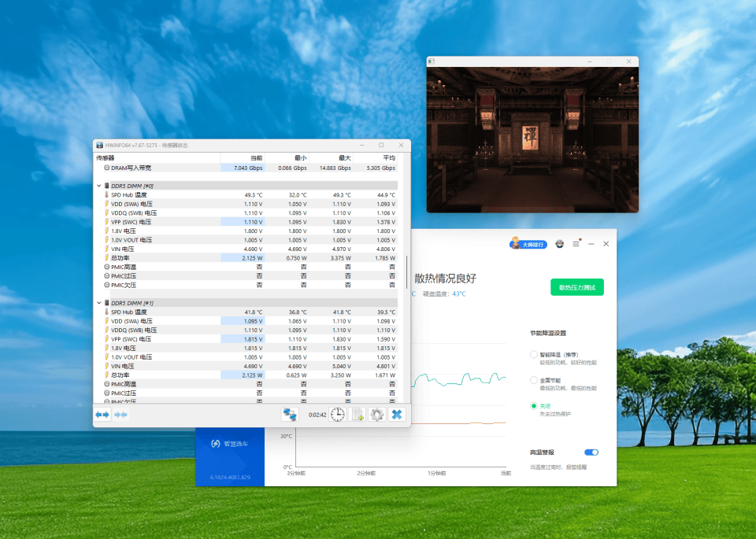Click the lightning icon of VDDQ (SWB) under DIMM [#1]
Viewport: 756px width, 539px height.
[106, 330]
